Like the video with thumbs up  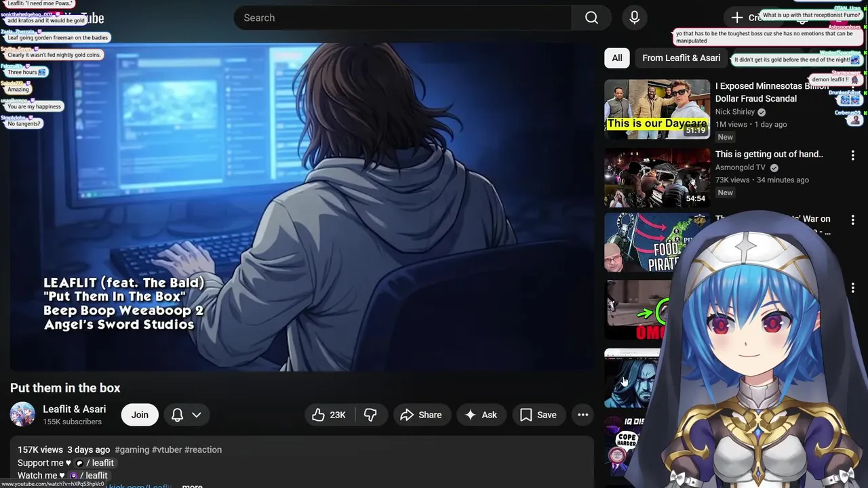pyautogui.click(x=330, y=415)
